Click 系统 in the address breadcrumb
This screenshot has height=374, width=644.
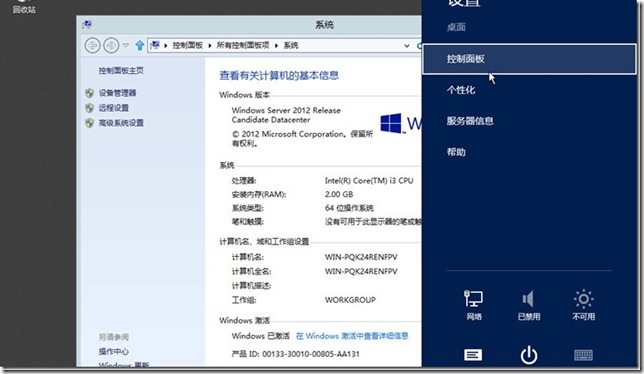291,45
